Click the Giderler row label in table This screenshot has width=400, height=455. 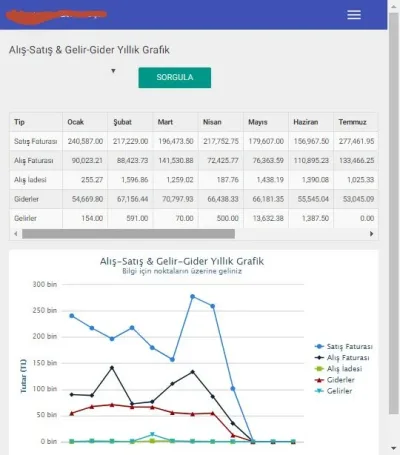click(x=26, y=199)
